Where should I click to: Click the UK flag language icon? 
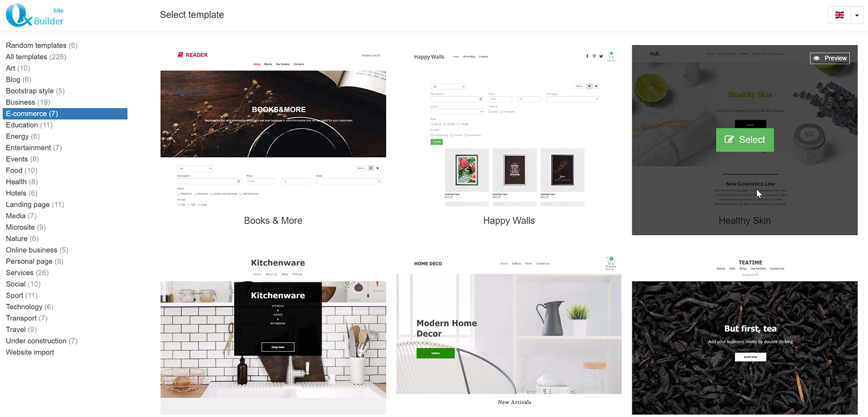(x=840, y=15)
